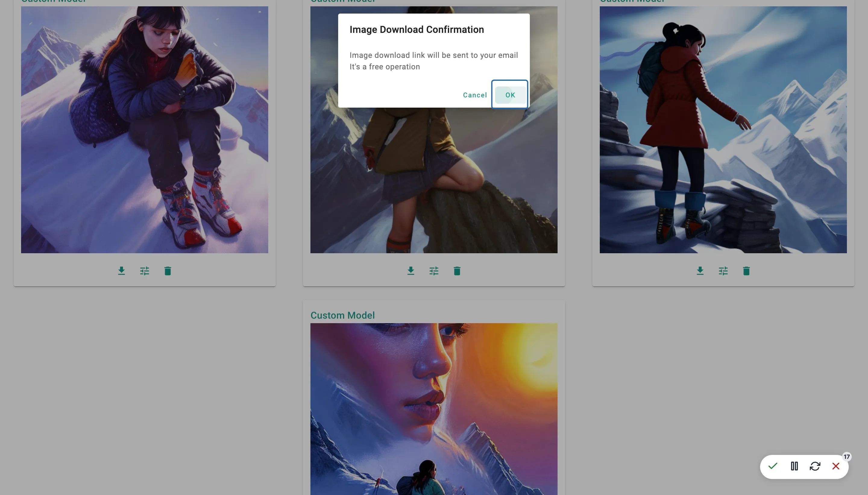Download the red coat hiker image
Viewport: 868px width, 495px height.
pyautogui.click(x=700, y=271)
